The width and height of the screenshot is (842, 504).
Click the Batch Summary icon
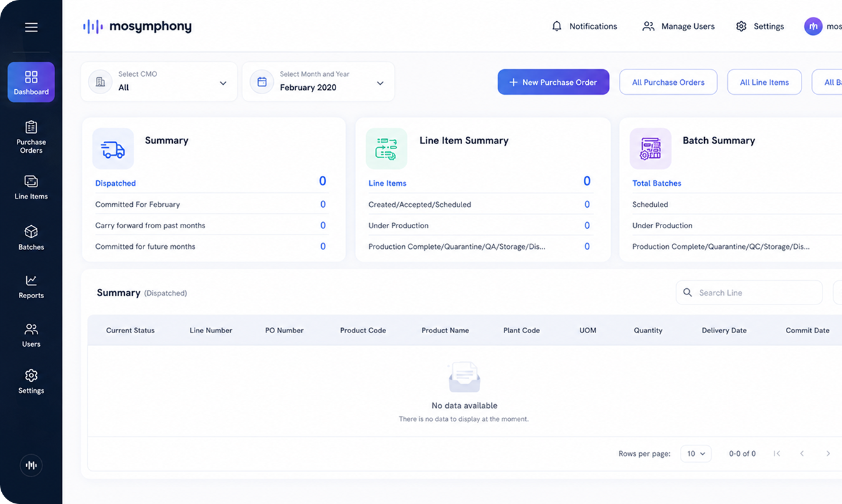point(651,148)
